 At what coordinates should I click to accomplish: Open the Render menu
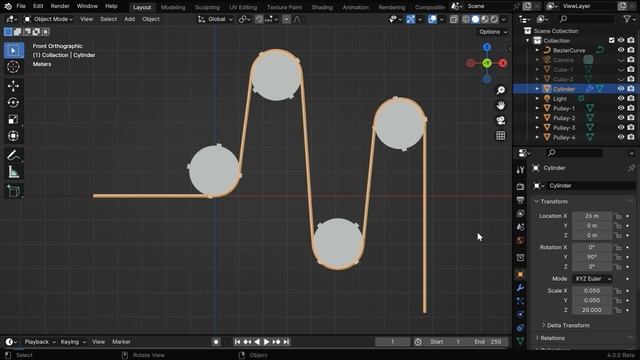point(60,6)
